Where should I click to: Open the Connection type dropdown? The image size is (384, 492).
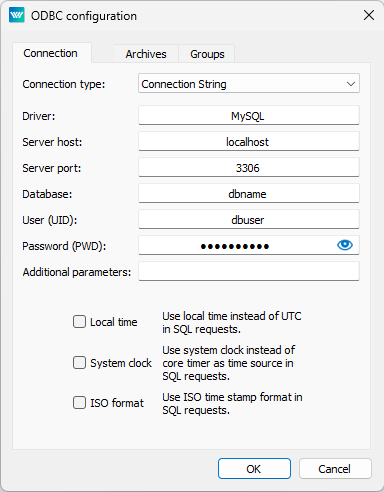coord(249,83)
